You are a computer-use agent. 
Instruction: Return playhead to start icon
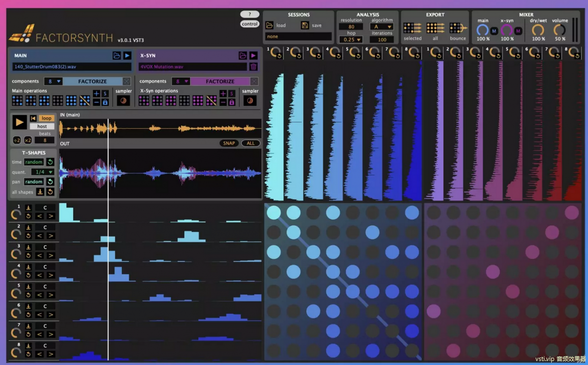33,118
